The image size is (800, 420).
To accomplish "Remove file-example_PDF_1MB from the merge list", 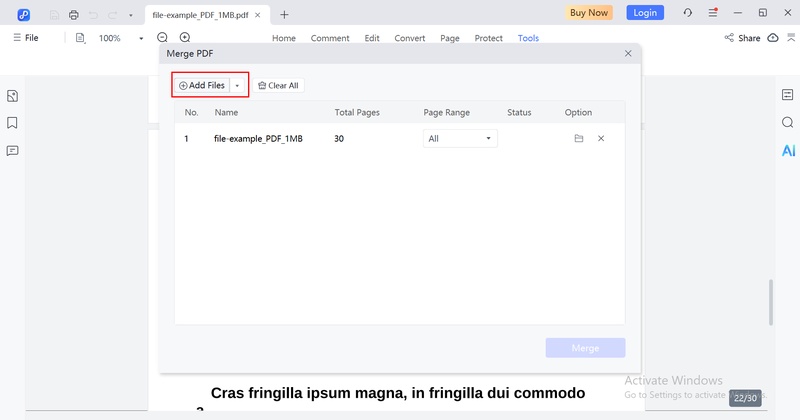I will click(x=601, y=139).
